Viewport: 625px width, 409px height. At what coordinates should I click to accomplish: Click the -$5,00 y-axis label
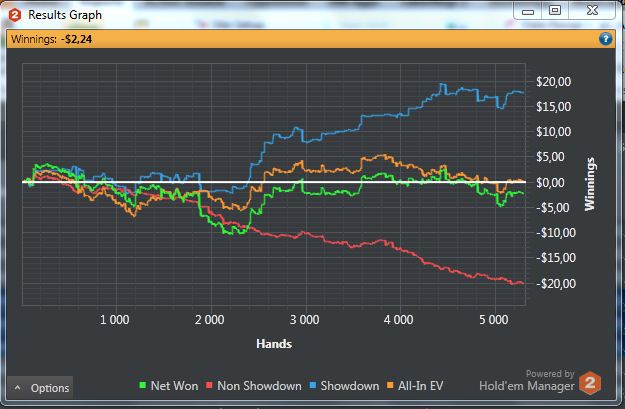coord(552,208)
